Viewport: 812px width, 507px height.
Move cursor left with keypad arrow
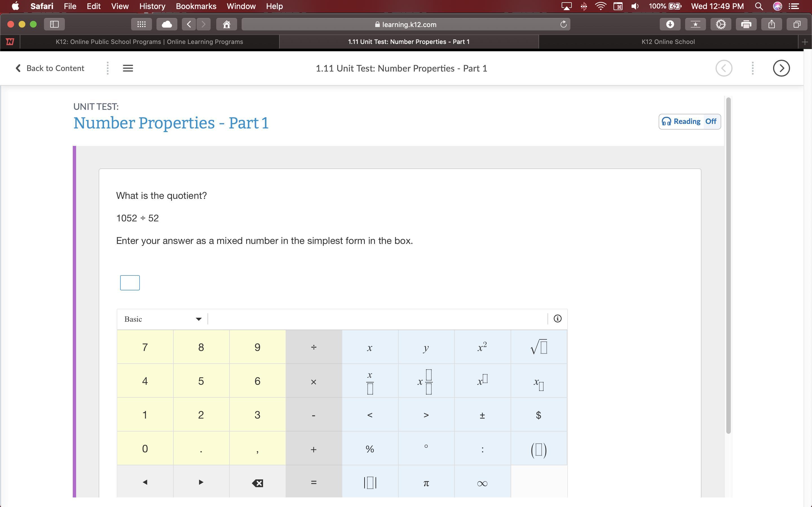point(145,482)
